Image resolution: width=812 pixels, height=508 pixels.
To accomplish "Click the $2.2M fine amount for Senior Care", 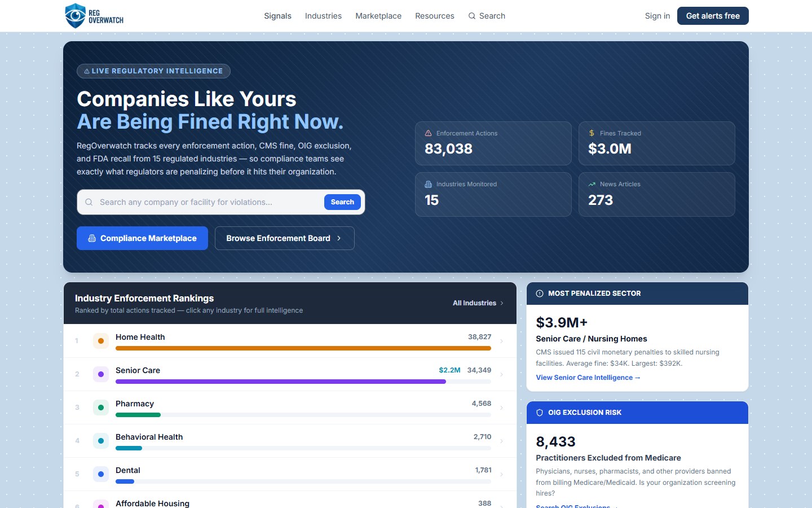I will point(449,370).
